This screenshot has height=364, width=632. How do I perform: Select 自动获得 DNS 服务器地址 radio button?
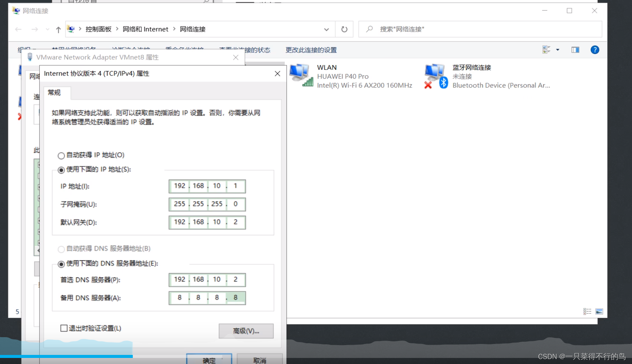click(61, 249)
